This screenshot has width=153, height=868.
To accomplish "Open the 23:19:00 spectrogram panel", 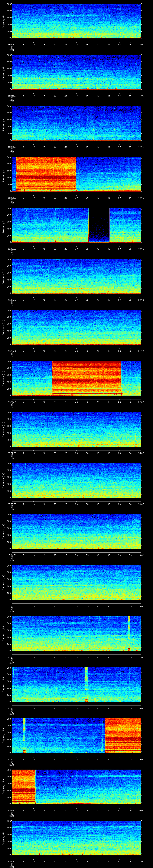I will click(x=77, y=276).
